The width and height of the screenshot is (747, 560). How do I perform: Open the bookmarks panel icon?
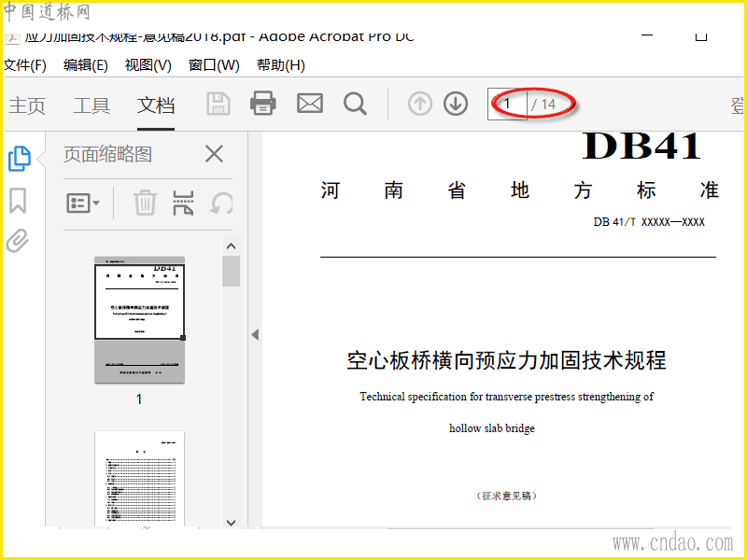coord(18,201)
